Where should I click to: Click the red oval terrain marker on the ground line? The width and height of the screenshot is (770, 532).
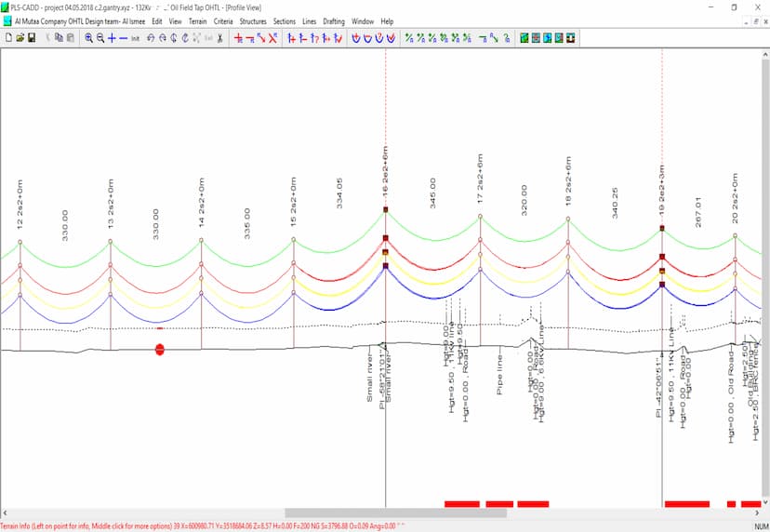160,350
